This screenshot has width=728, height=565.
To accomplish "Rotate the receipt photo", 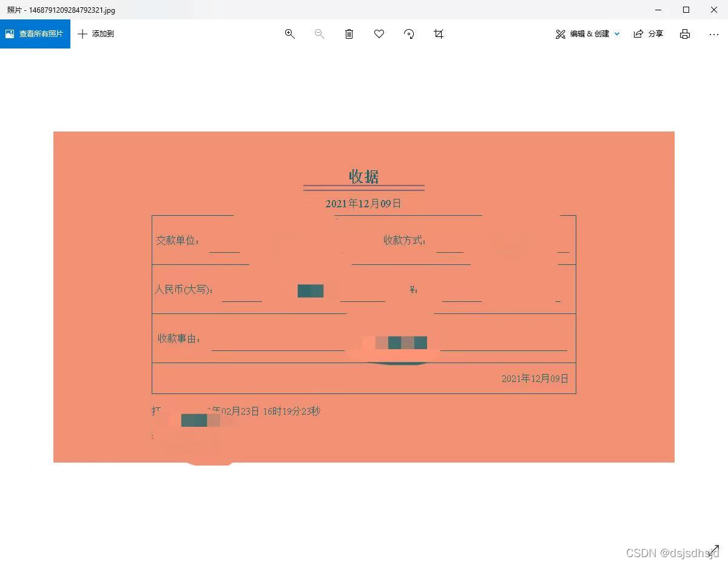I will point(409,34).
